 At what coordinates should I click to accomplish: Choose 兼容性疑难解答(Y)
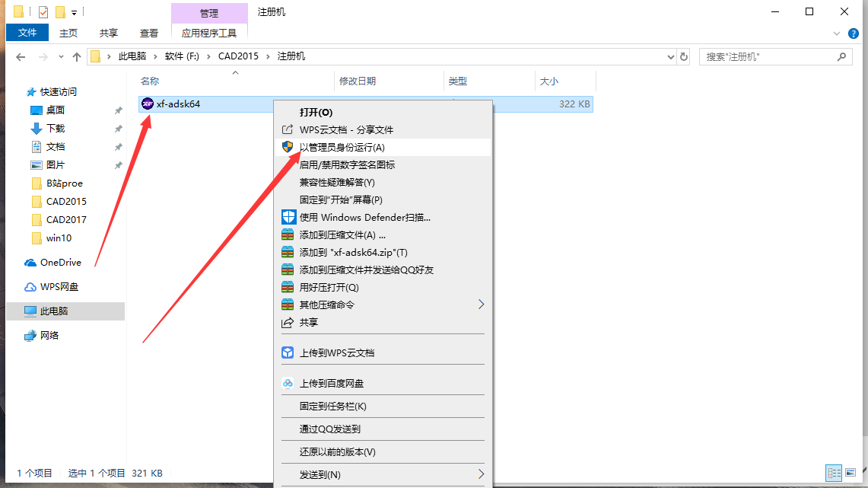pyautogui.click(x=383, y=182)
